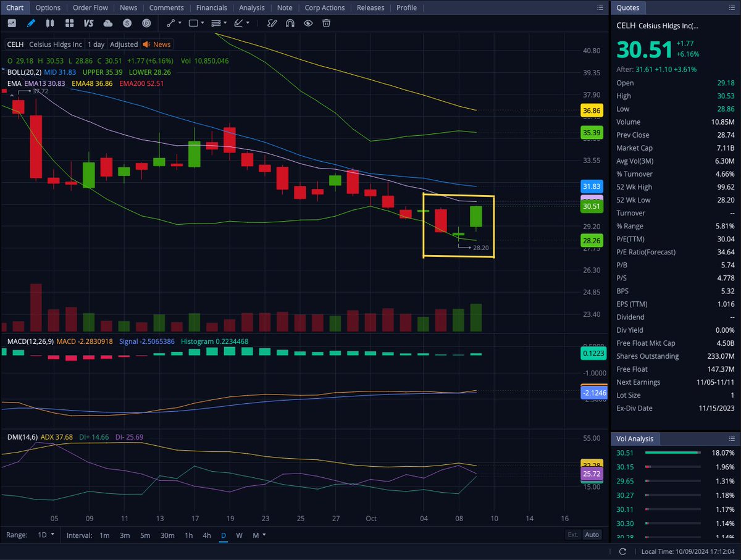Click the orange News speaker icon
The width and height of the screenshot is (741, 560).
click(x=146, y=44)
